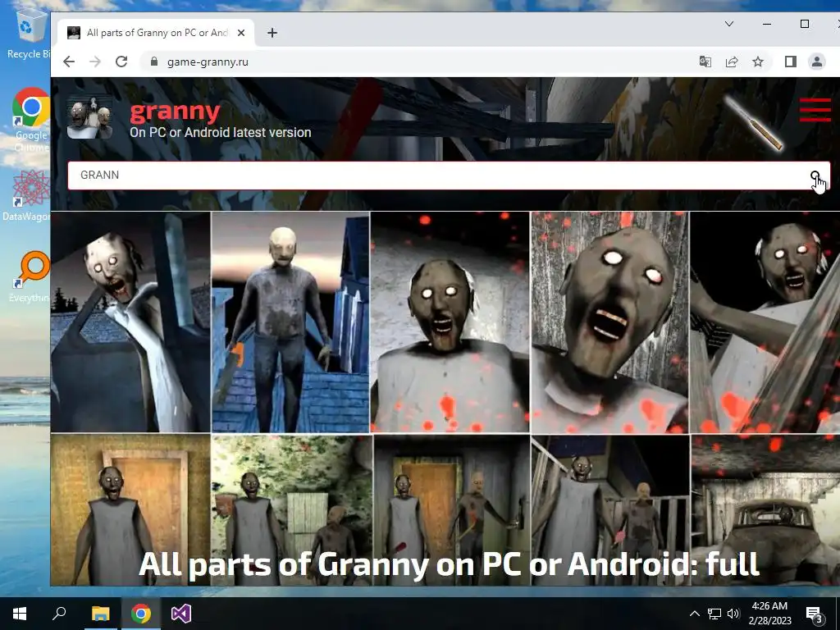Open the old car in garage thumbnail

(x=765, y=510)
